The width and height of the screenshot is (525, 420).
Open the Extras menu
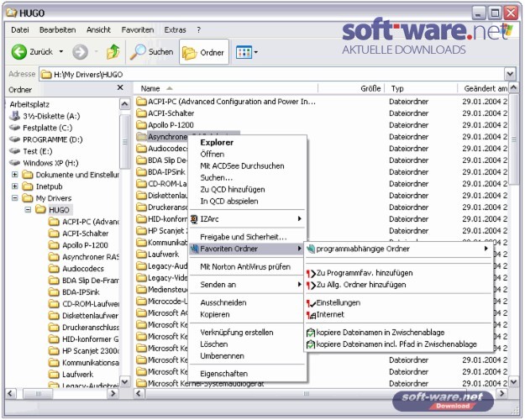[175, 29]
